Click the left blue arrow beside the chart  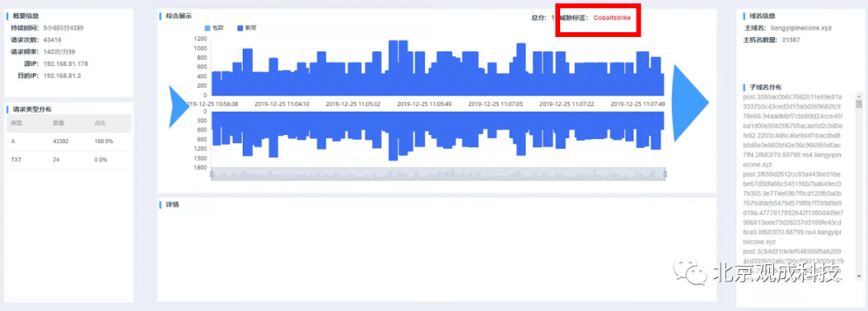click(x=178, y=106)
